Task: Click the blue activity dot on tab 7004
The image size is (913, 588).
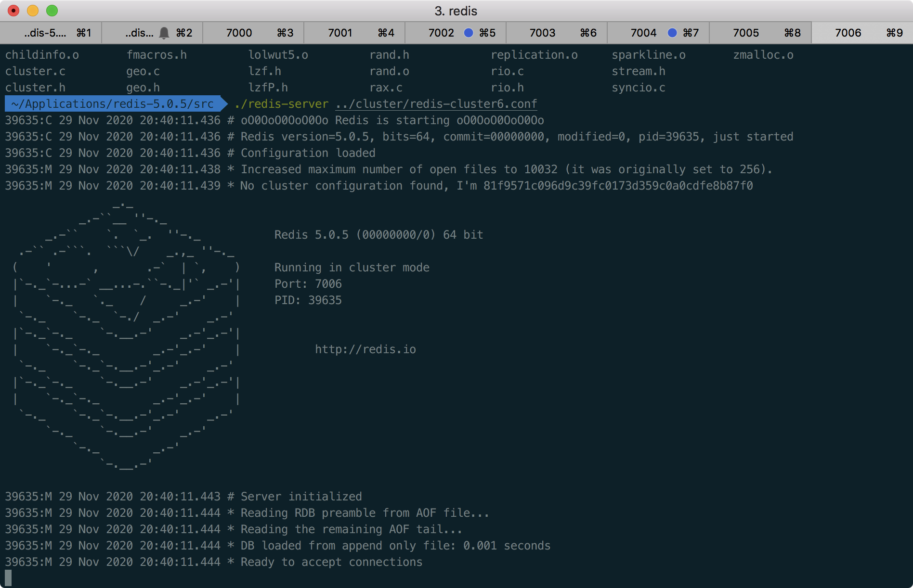Action: (x=672, y=33)
